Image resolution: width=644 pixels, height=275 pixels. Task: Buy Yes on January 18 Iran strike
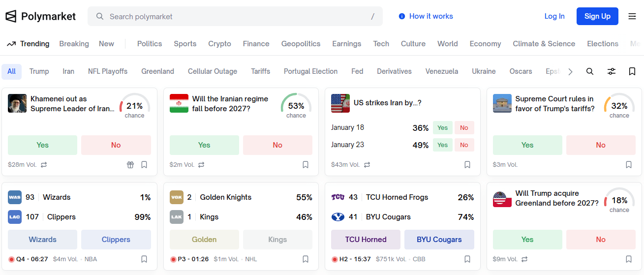pyautogui.click(x=443, y=128)
